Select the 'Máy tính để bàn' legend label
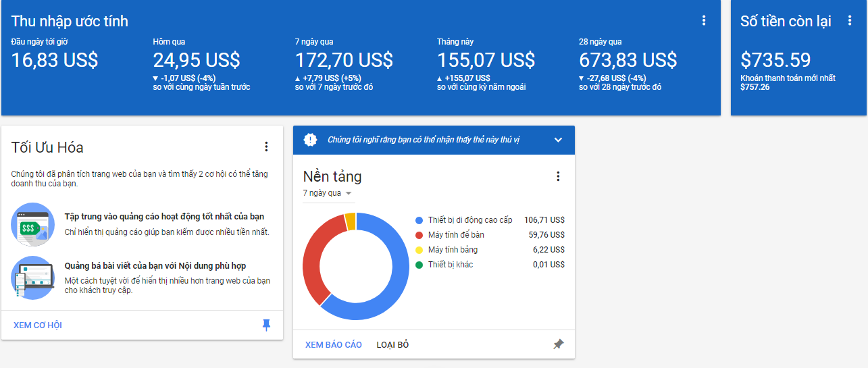 point(456,235)
